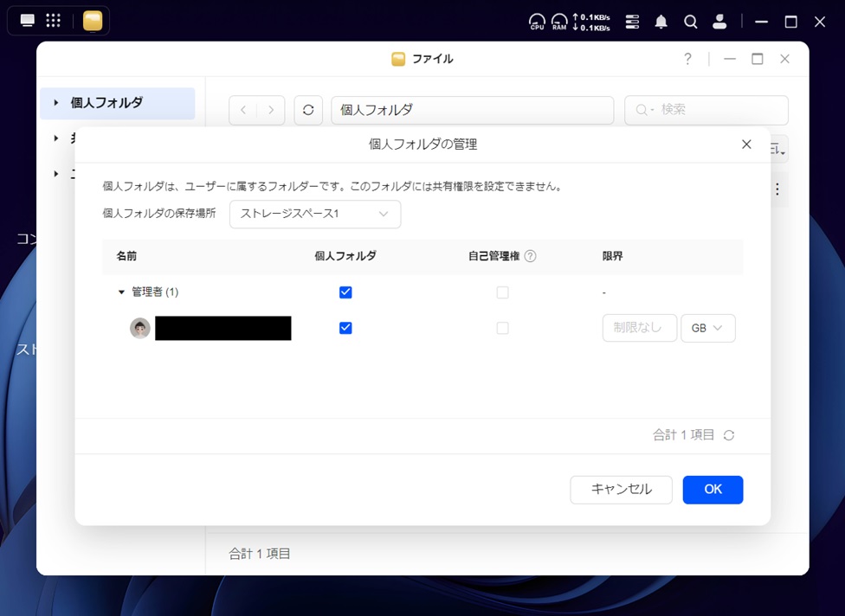Check the RAM usage gauge
The height and width of the screenshot is (616, 845).
point(559,22)
